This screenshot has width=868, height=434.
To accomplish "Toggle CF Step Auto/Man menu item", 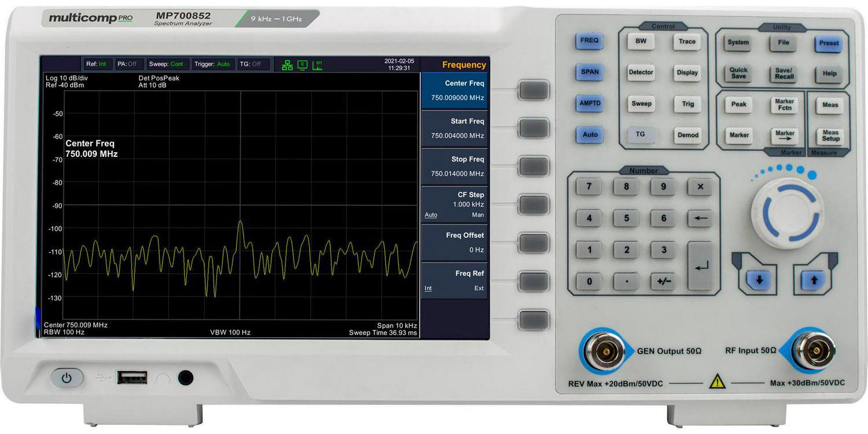I will click(454, 204).
